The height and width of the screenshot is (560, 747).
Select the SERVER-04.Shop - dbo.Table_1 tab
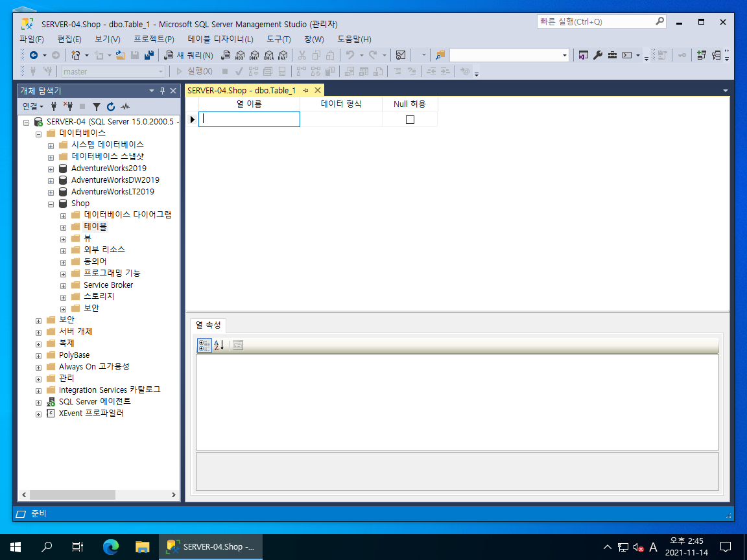[x=241, y=91]
